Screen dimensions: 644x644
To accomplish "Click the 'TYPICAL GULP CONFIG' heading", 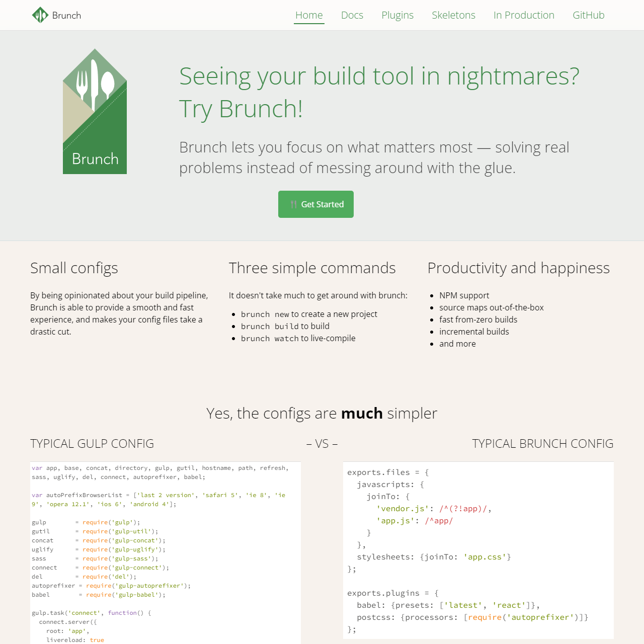I will pos(92,444).
